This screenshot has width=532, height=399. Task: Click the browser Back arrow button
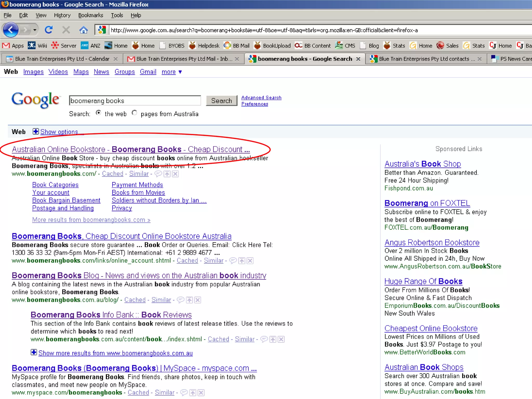11,30
